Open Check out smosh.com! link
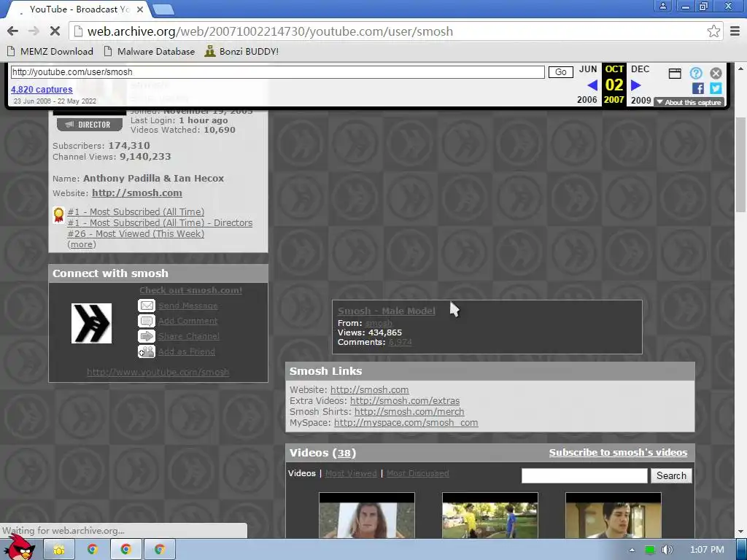 click(190, 290)
